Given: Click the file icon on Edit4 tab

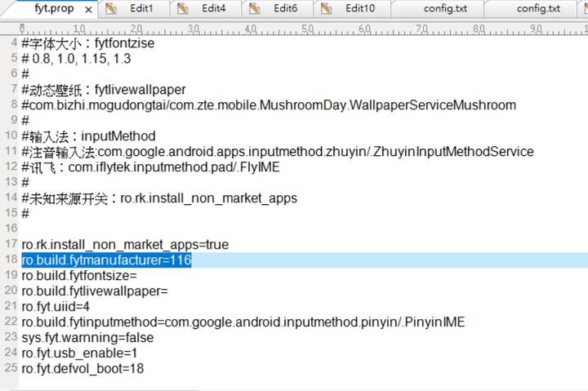Looking at the screenshot, I should 184,9.
